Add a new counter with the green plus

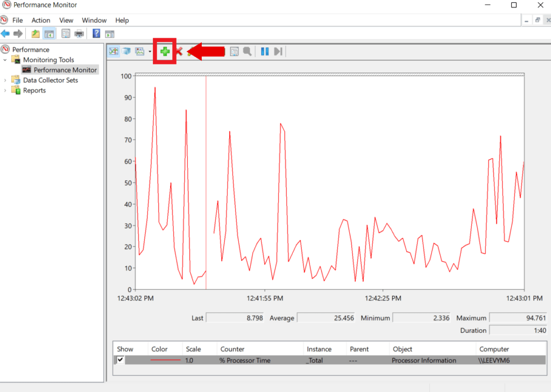coord(164,51)
